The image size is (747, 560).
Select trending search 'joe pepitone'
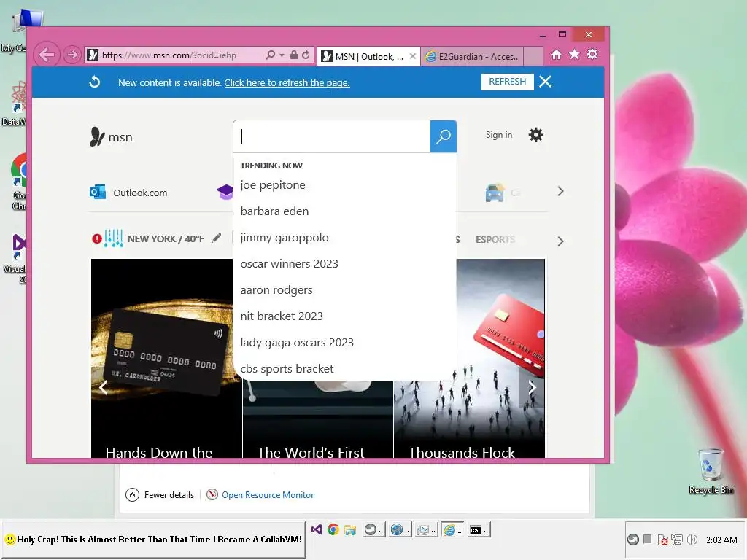(x=273, y=184)
